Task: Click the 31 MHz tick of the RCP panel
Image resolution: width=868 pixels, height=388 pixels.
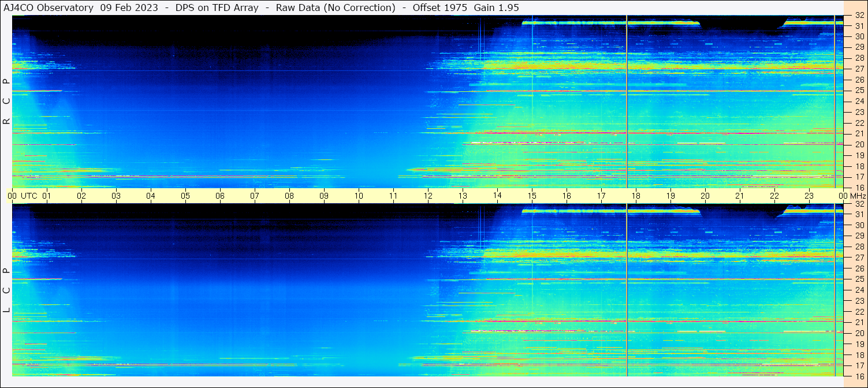Action: 859,26
